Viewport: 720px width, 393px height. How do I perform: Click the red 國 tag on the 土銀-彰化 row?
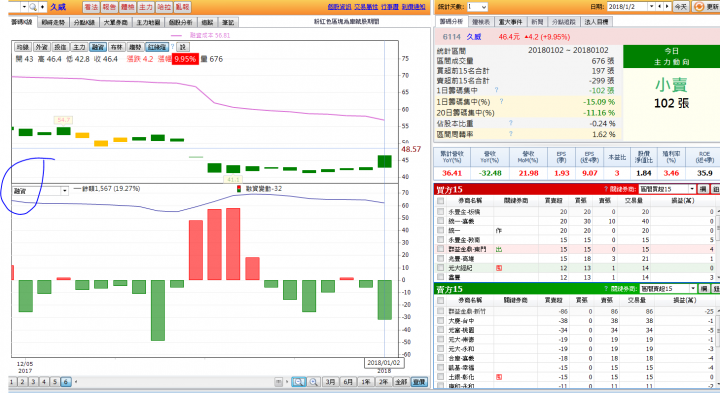click(499, 376)
